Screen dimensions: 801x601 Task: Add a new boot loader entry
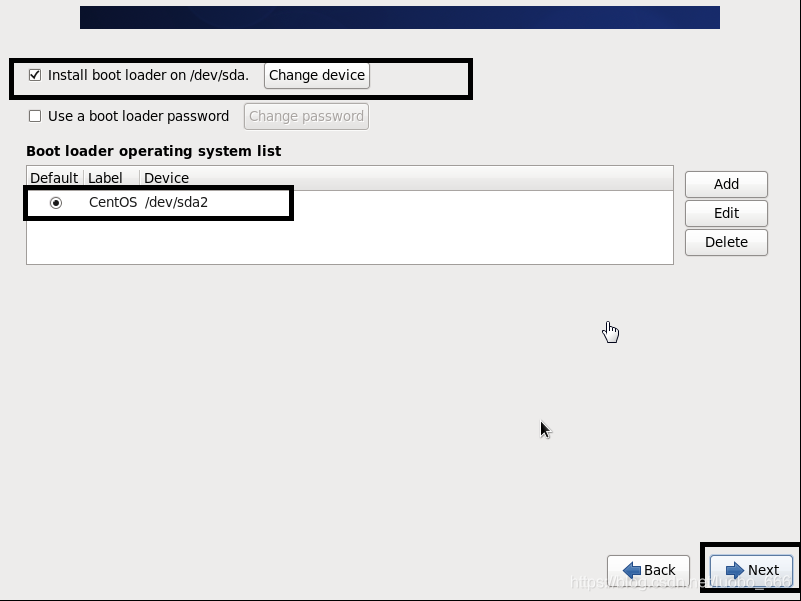(726, 184)
